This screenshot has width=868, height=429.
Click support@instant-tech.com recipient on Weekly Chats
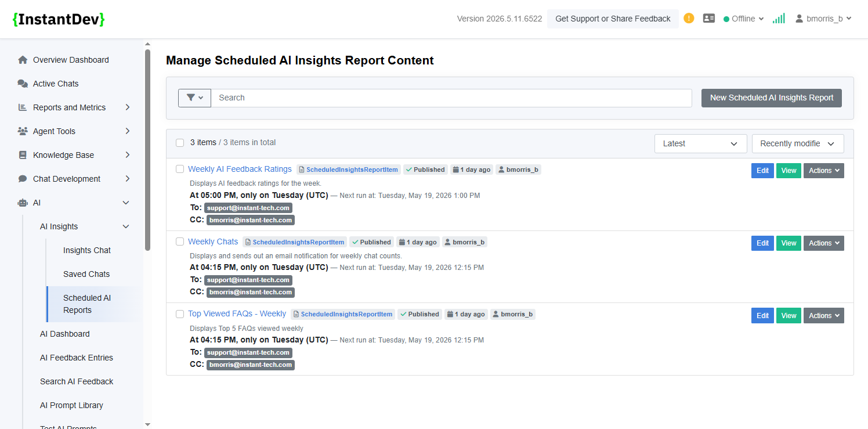tap(248, 280)
